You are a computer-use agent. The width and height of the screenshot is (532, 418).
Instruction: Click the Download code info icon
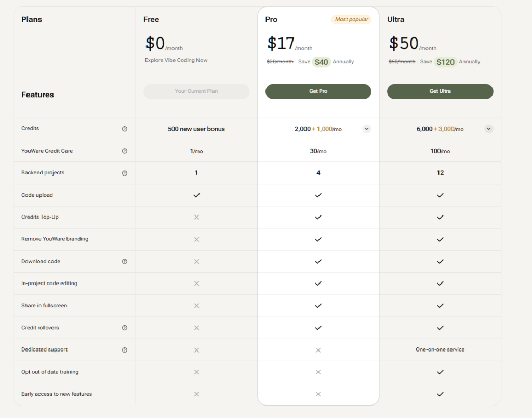(124, 262)
